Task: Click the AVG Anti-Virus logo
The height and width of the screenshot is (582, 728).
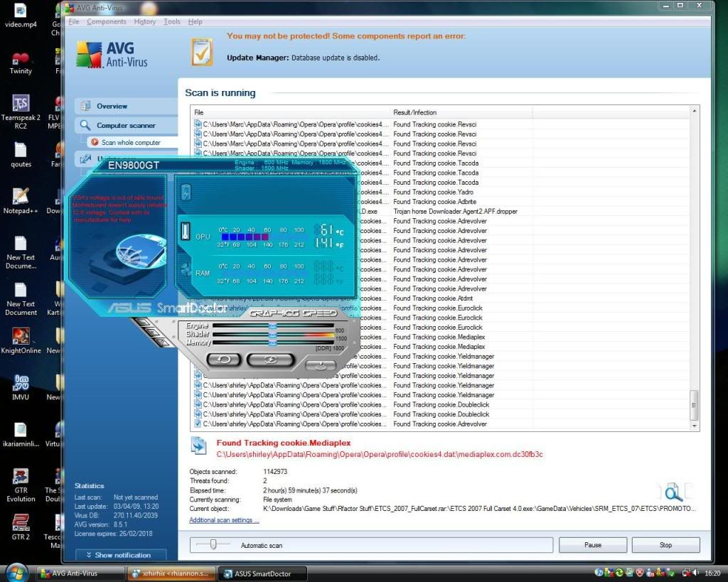Action: (112, 55)
